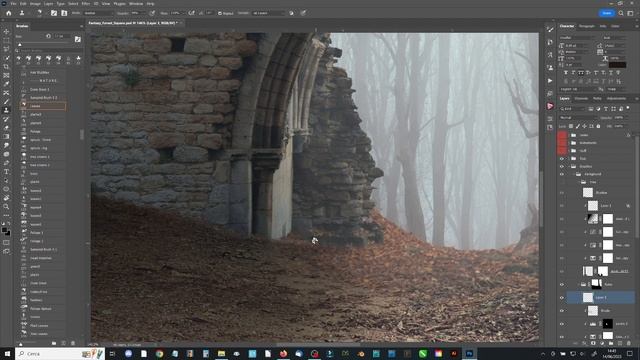This screenshot has height=360, width=640.
Task: Open the search icon beside Share
Action: tap(621, 13)
